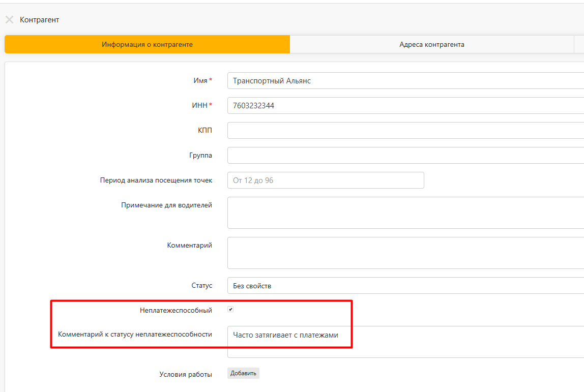Focus the Примечание для водителей text area

pyautogui.click(x=404, y=213)
